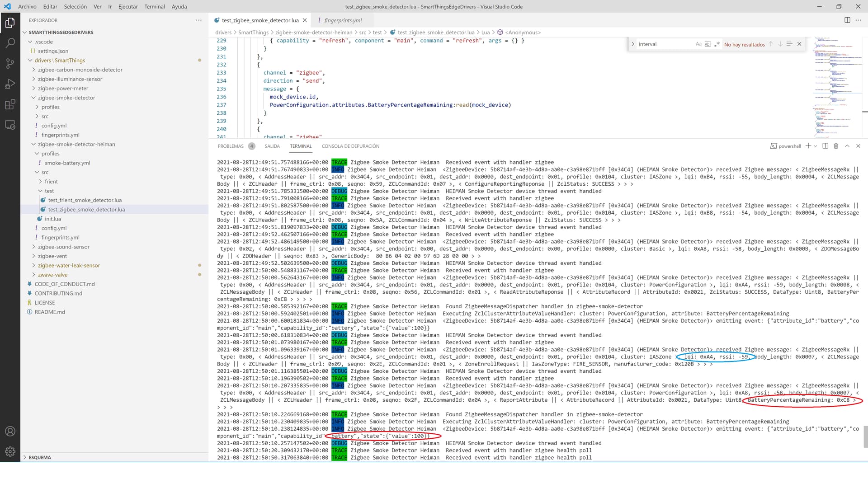Viewport: 868px width, 488px height.
Task: Open Explorer more actions ellipsis
Action: tap(199, 20)
